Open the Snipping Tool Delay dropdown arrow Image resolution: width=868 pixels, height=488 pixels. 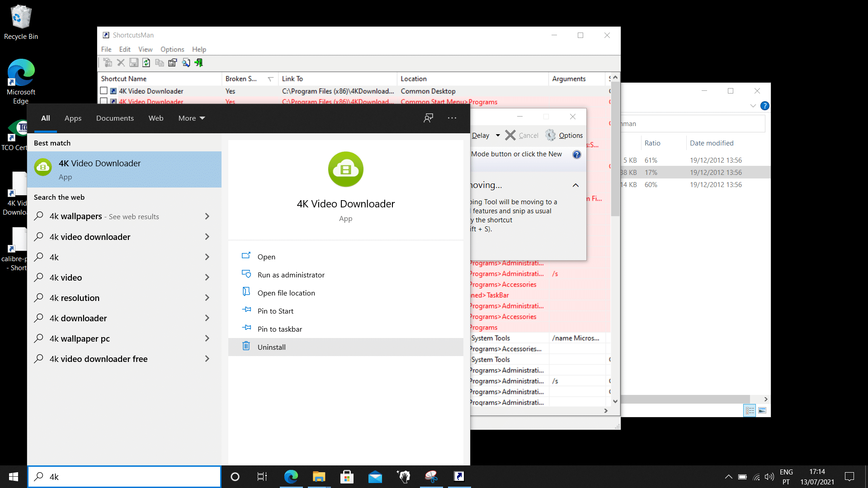498,136
